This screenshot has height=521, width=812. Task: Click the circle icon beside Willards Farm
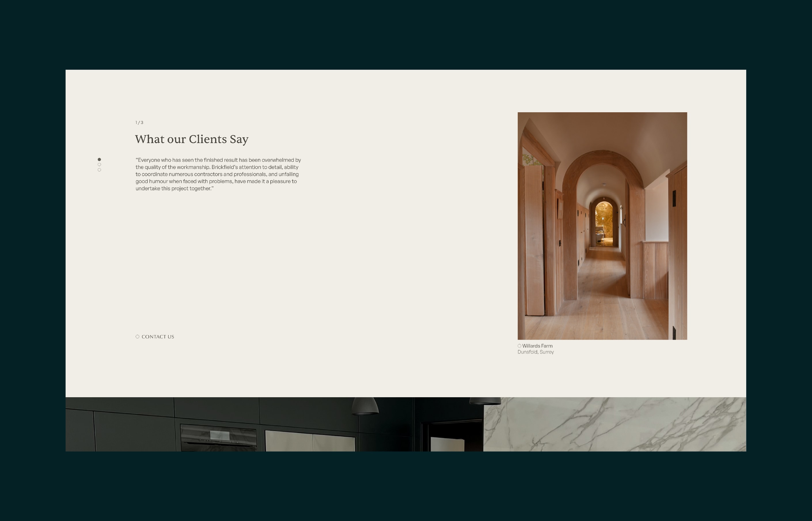pos(519,346)
